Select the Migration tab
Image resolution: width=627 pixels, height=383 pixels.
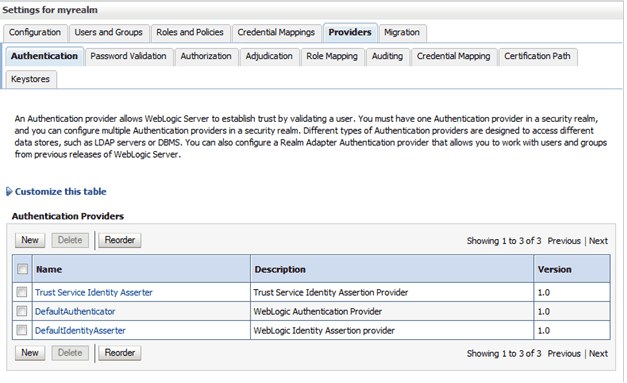[402, 32]
